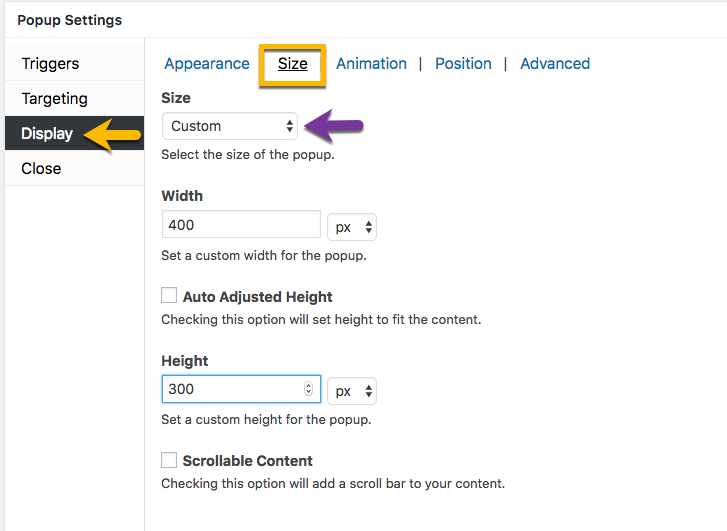Click the Height input field with 300
This screenshot has width=727, height=531.
coord(241,389)
